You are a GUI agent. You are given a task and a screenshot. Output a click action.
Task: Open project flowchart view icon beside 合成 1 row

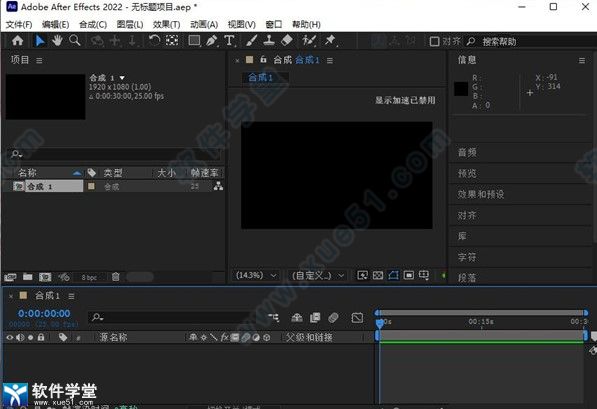(218, 186)
